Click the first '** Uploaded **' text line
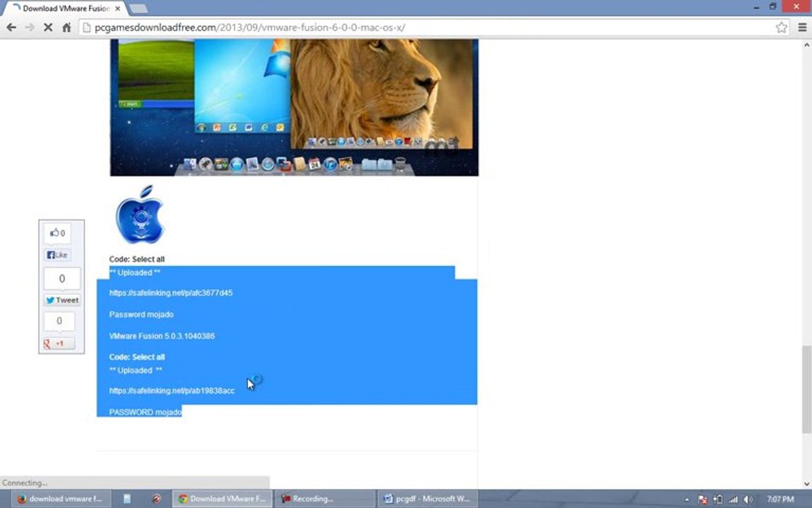 pyautogui.click(x=135, y=272)
